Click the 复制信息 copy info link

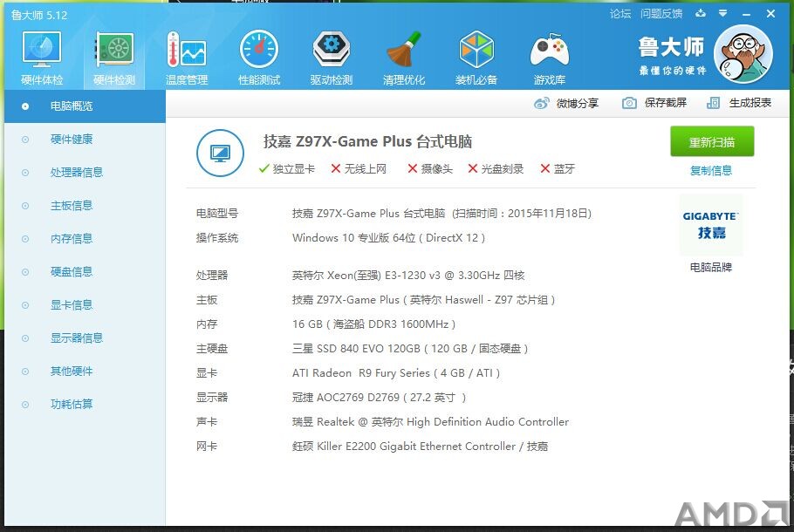pos(711,171)
